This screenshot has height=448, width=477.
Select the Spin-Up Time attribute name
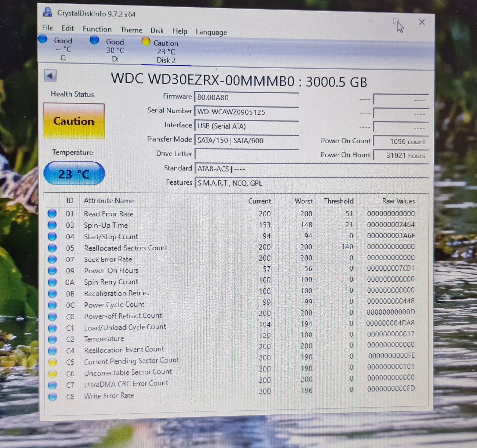click(x=106, y=225)
